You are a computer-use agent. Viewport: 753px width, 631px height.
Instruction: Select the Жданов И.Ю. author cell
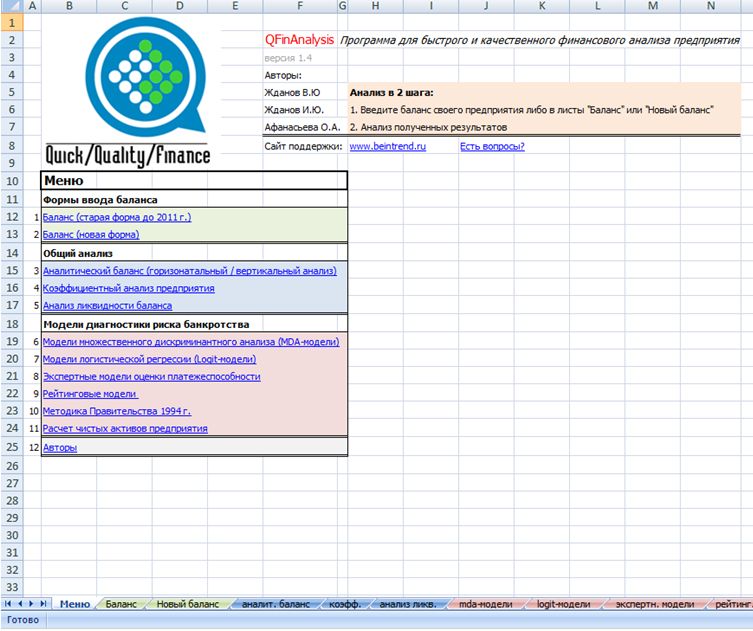point(294,110)
